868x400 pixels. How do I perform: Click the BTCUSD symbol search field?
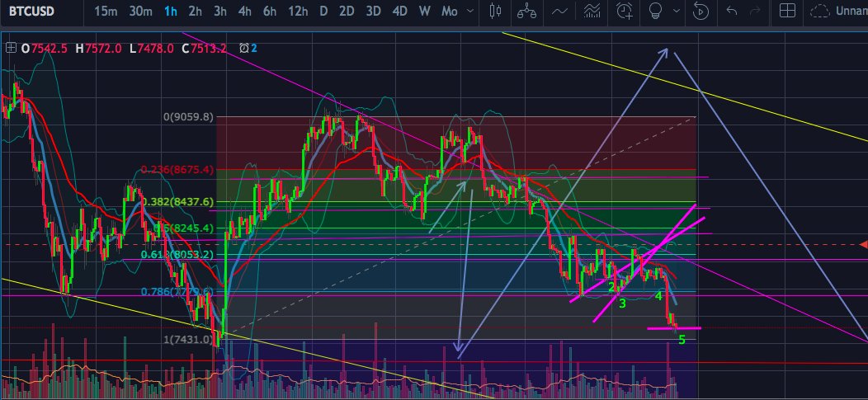click(31, 11)
